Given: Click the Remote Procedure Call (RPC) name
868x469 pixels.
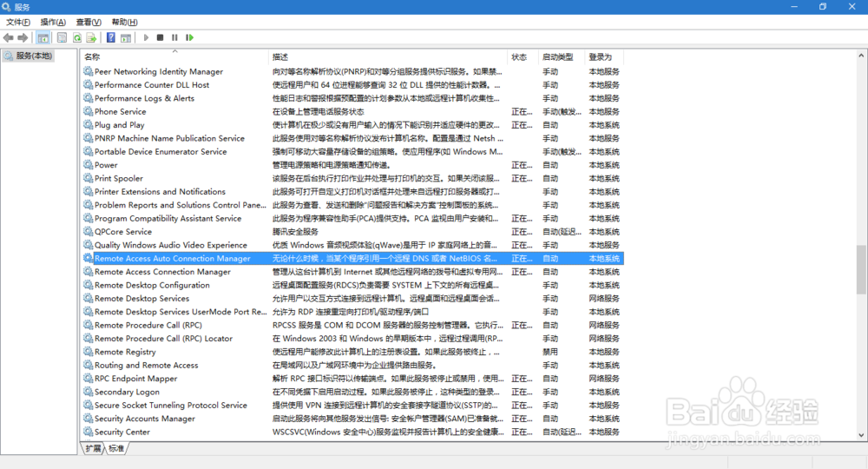Looking at the screenshot, I should [x=148, y=325].
